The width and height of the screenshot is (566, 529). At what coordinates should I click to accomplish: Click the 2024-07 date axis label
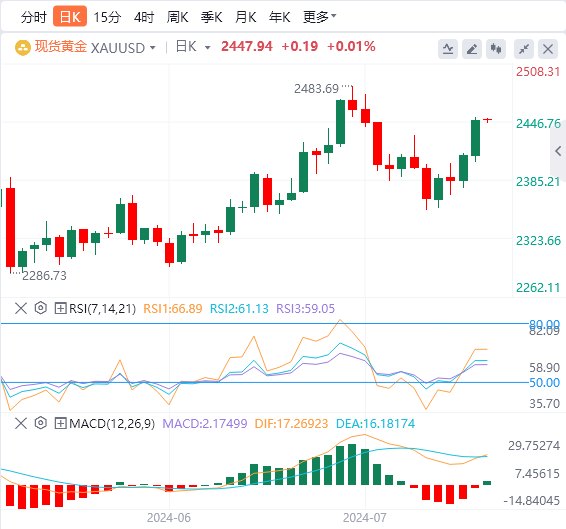(365, 518)
